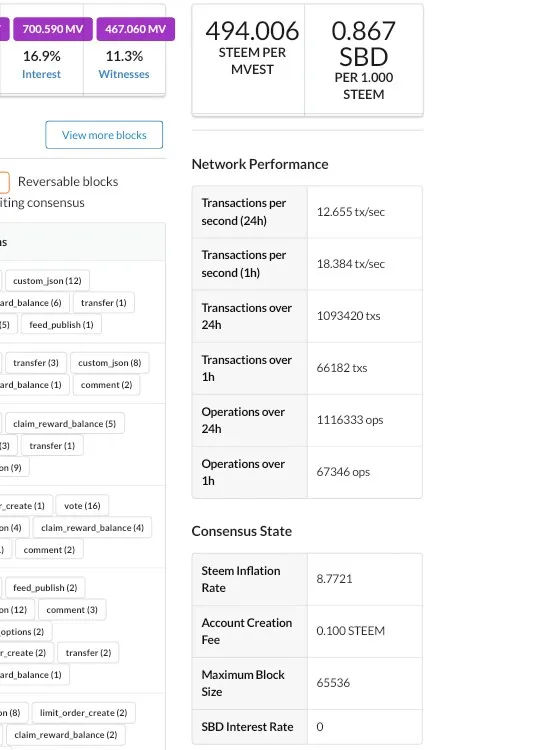Click the vote (16) operation tag
Screen dimensions: 540x750
point(82,506)
